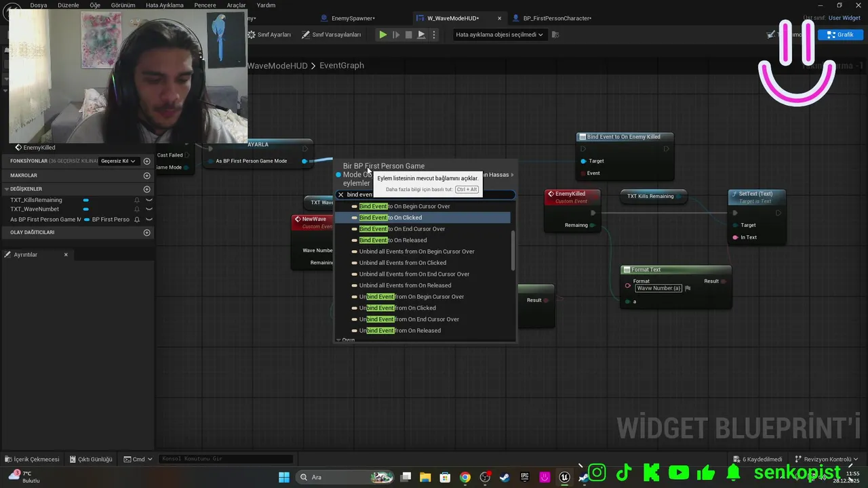Image resolution: width=868 pixels, height=488 pixels.
Task: Toggle visibility eye for TXT_WaveNumbet
Action: pyautogui.click(x=149, y=209)
